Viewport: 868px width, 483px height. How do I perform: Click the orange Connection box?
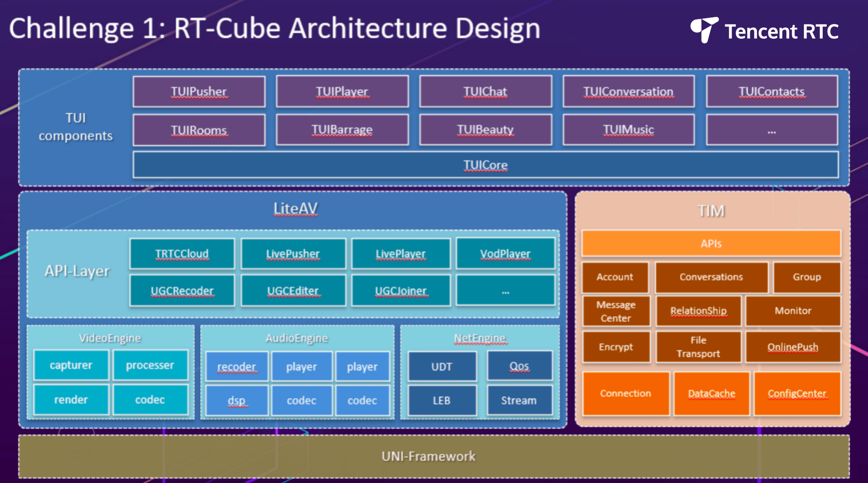[626, 394]
